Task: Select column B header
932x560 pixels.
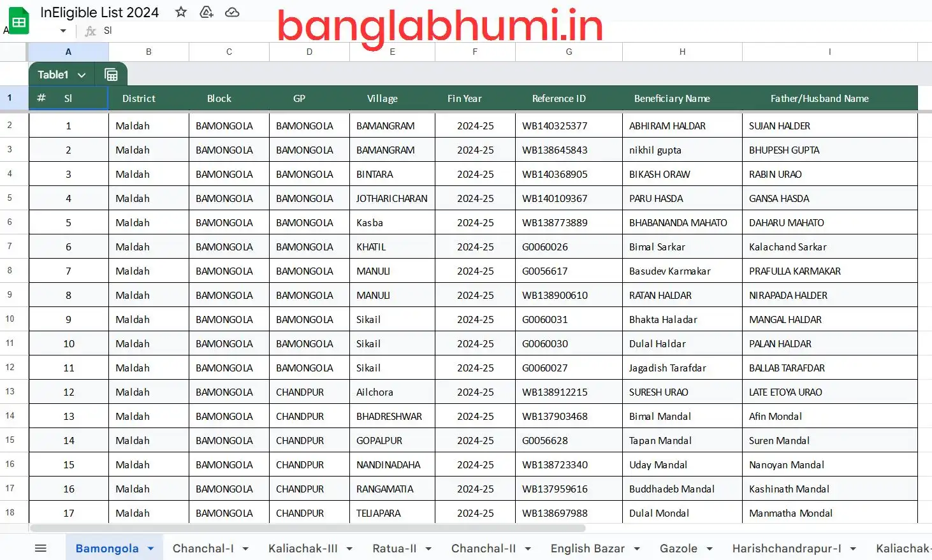Action: pyautogui.click(x=149, y=52)
